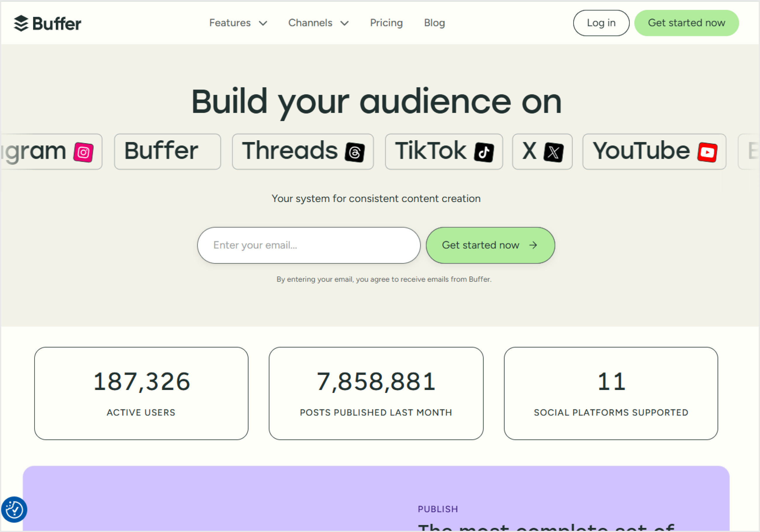Open cookie preferences icon
The height and width of the screenshot is (532, 760).
(14, 509)
